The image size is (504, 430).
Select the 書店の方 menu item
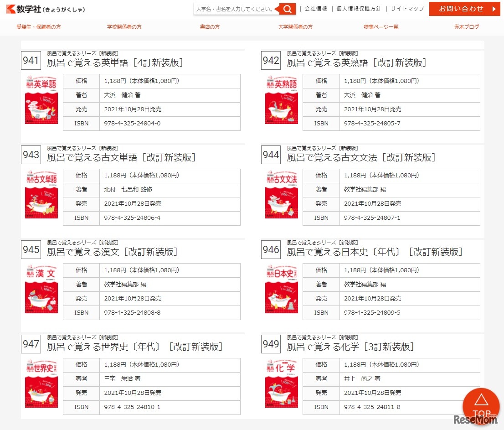click(210, 27)
